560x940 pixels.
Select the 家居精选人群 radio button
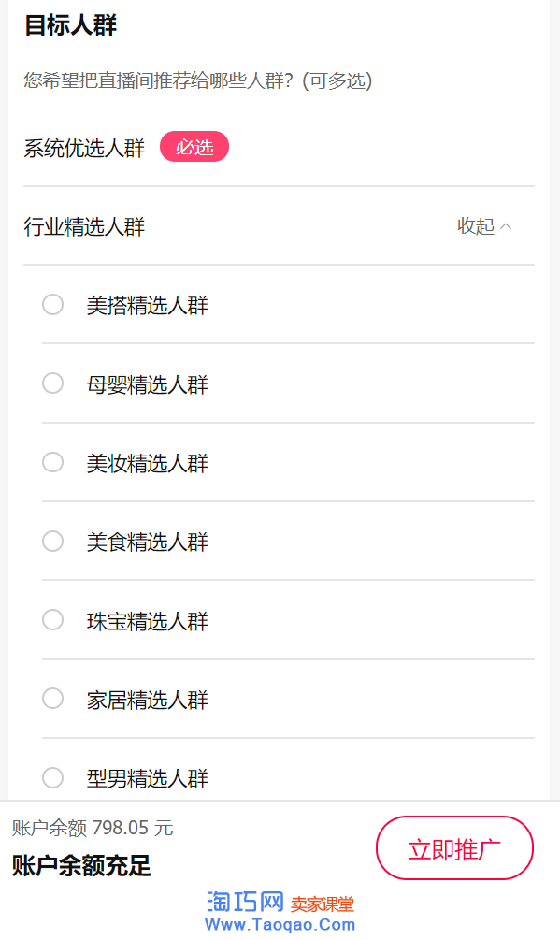click(x=52, y=699)
